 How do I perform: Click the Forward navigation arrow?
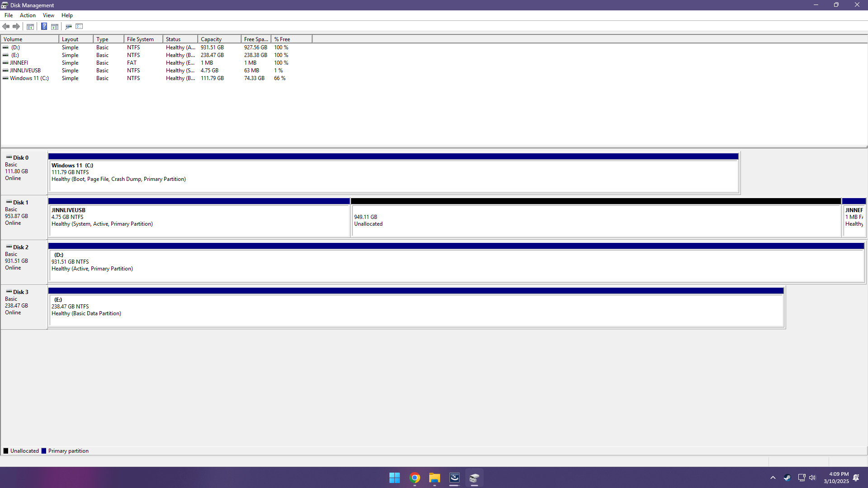(16, 26)
